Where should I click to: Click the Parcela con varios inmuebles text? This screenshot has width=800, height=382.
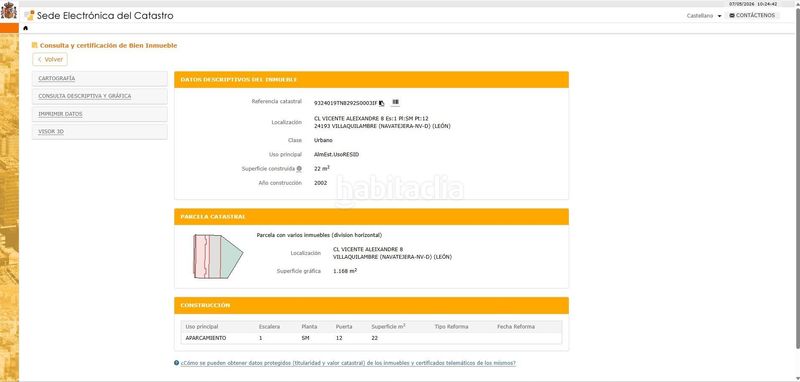[319, 235]
